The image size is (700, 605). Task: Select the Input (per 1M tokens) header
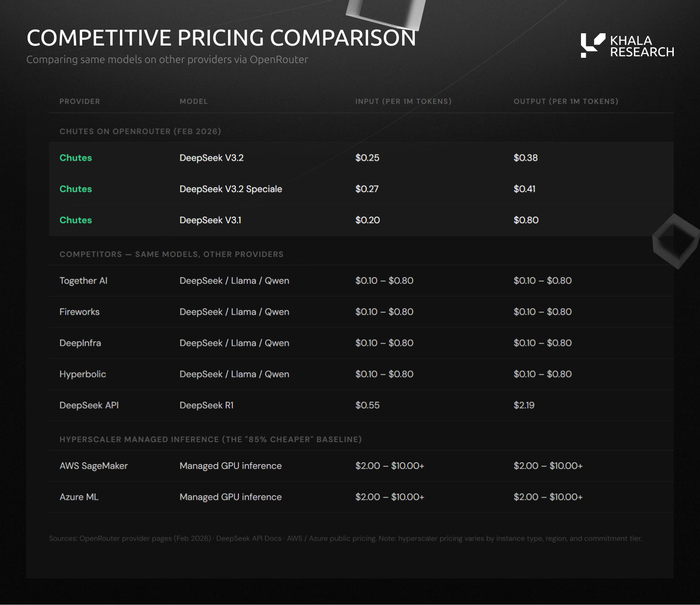pyautogui.click(x=403, y=102)
